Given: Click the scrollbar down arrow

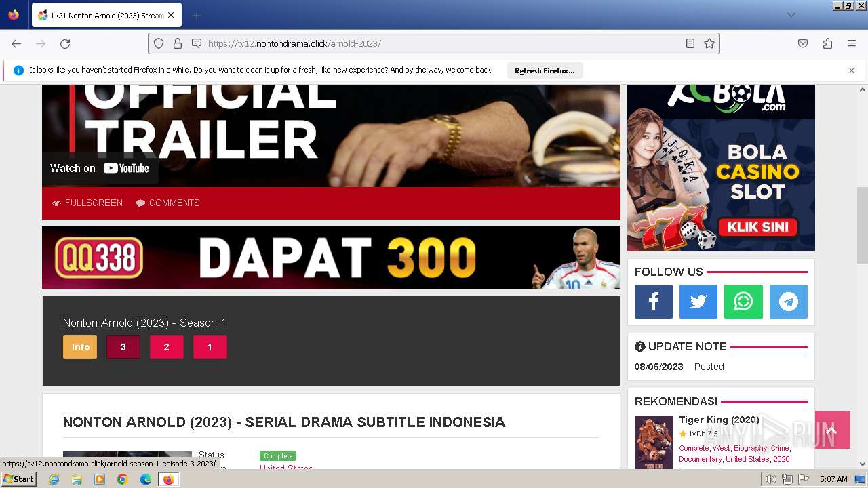Looking at the screenshot, I should click(x=863, y=464).
